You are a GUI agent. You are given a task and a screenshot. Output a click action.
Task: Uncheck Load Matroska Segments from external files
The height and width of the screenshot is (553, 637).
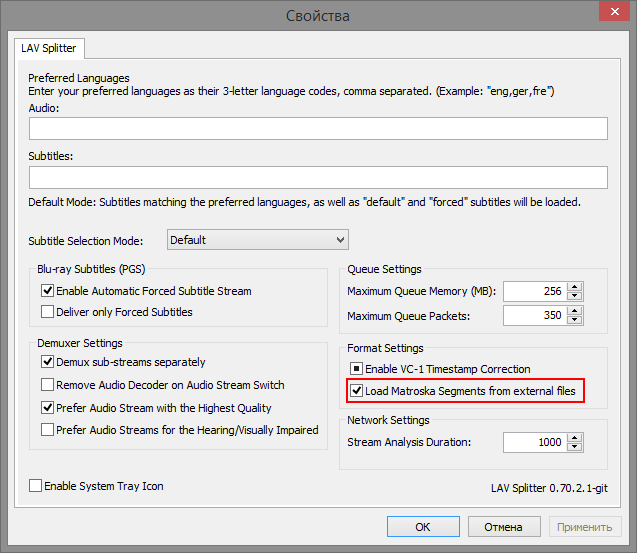point(357,391)
